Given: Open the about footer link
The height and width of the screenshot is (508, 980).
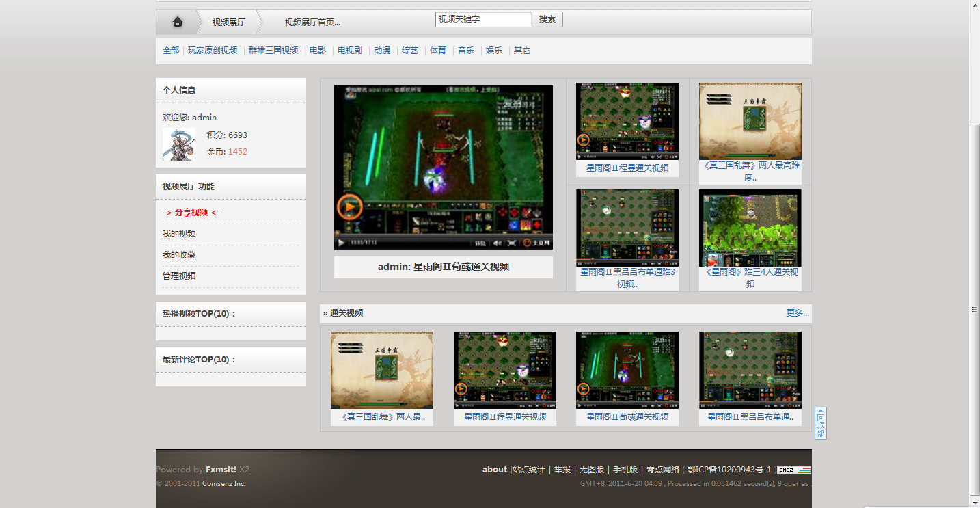Looking at the screenshot, I should 495,470.
